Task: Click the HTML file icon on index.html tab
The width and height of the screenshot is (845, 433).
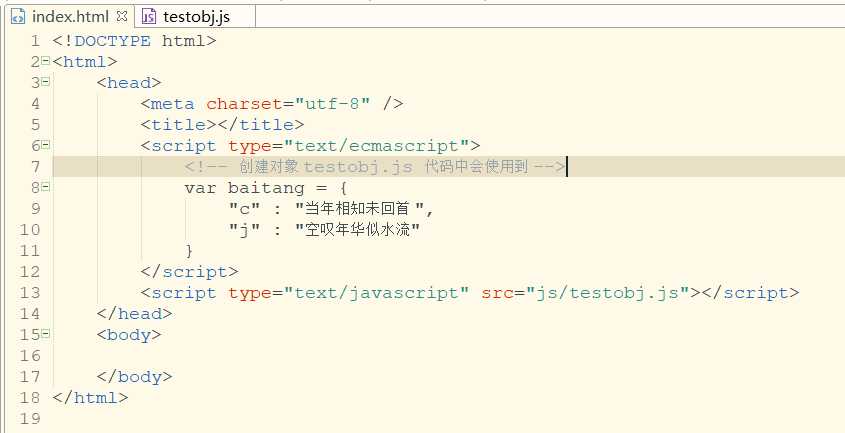Action: coord(18,17)
